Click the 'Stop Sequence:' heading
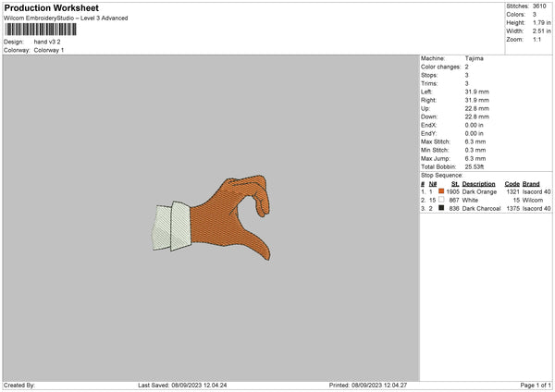The width and height of the screenshot is (555, 392). [x=442, y=176]
